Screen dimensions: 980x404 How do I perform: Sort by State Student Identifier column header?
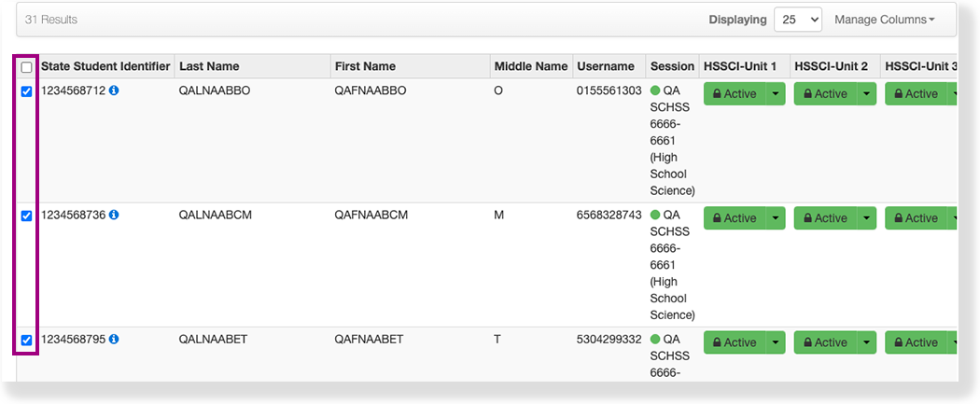point(105,66)
